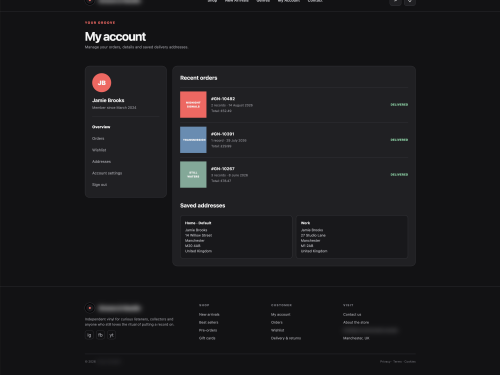Open Wishlist link in the footer
500x375 pixels.
[x=278, y=330]
